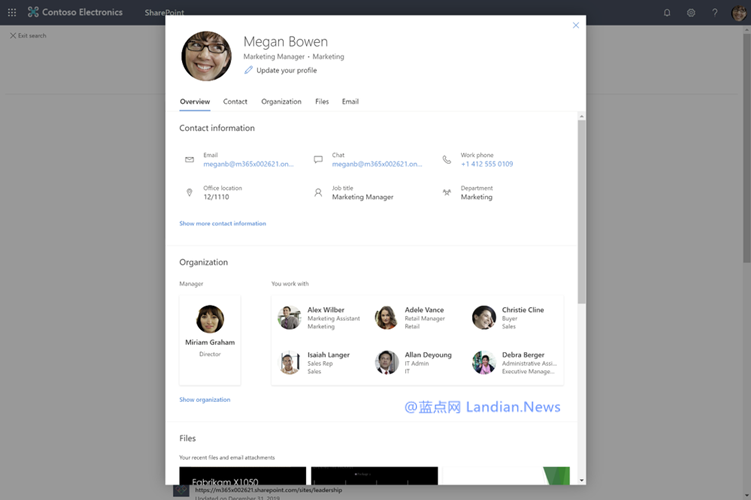Open the Files tab

point(322,102)
